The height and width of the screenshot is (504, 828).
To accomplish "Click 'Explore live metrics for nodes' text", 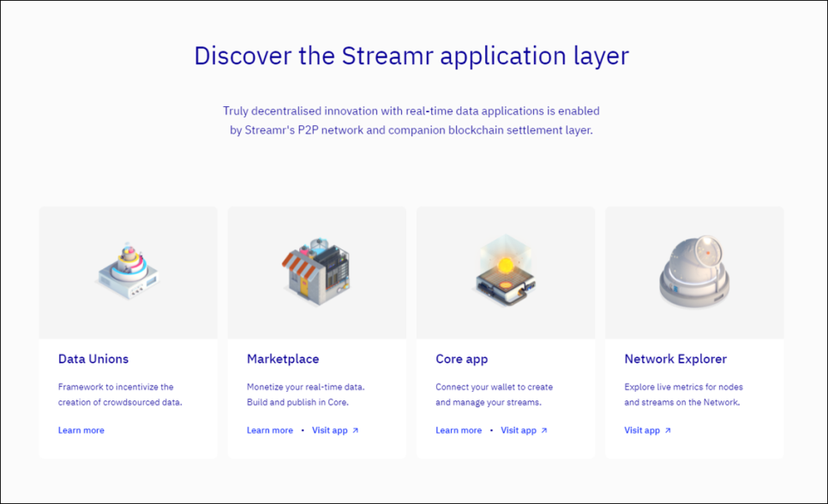I will pyautogui.click(x=683, y=387).
